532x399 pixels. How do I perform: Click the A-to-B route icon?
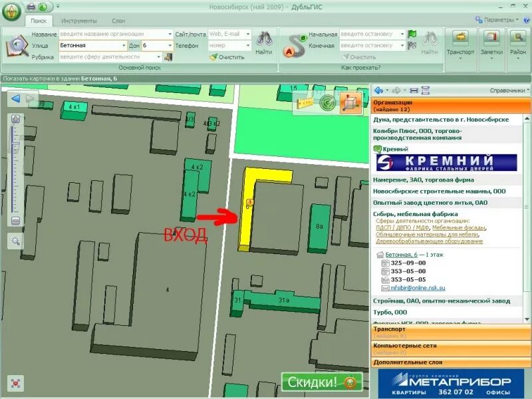click(x=295, y=46)
